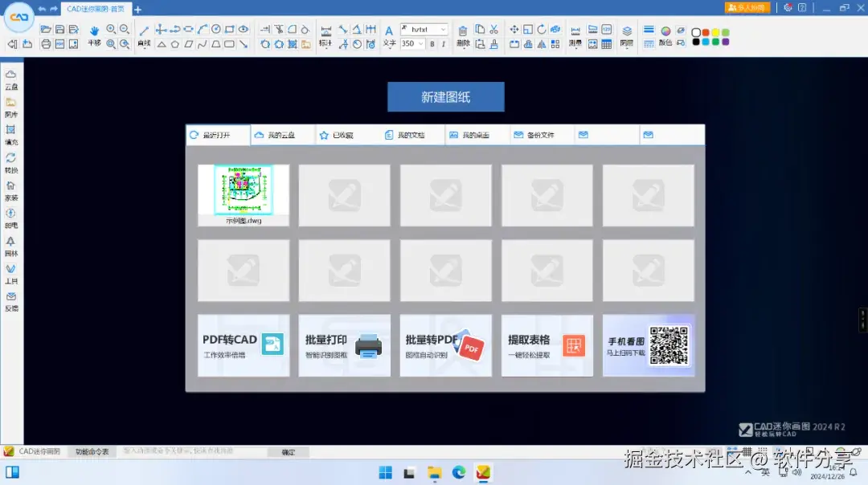Open the PDF转CAD feature card

pyautogui.click(x=244, y=345)
